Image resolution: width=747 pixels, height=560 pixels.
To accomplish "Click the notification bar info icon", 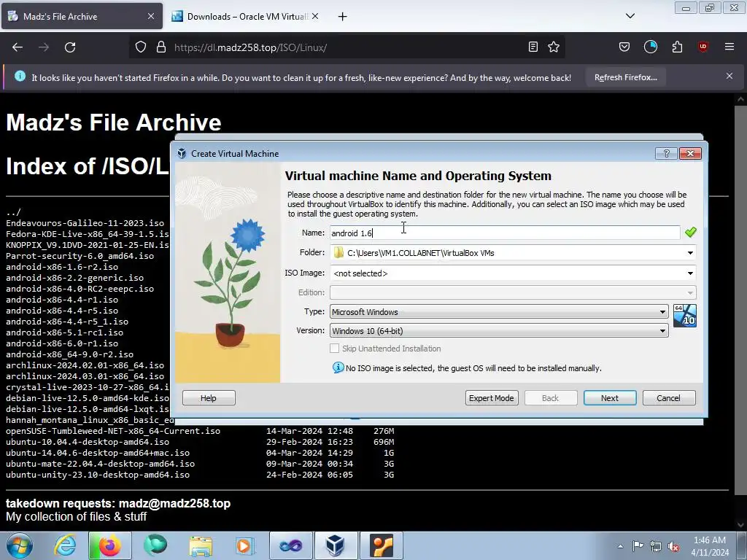I will point(20,76).
